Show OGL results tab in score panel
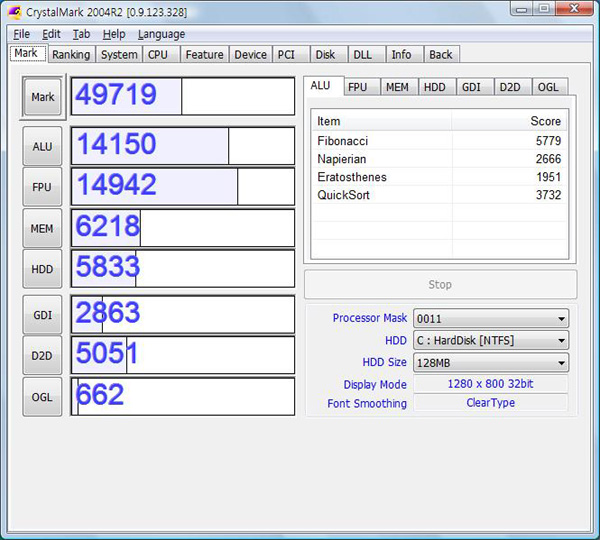The width and height of the screenshot is (600, 540). coord(550,87)
